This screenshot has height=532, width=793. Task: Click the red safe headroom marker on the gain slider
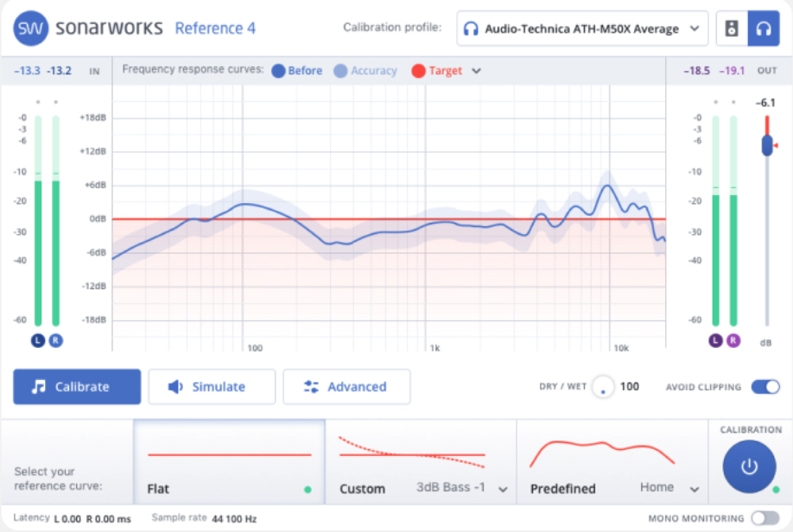776,146
